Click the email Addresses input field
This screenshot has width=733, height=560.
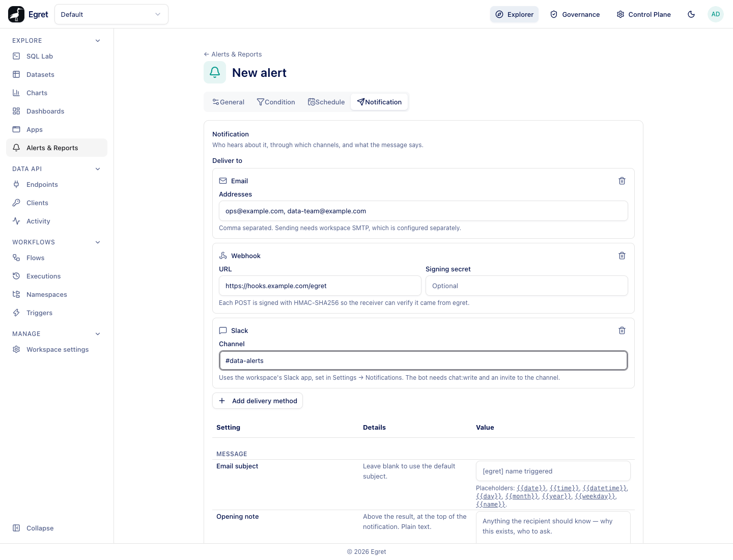coord(424,211)
